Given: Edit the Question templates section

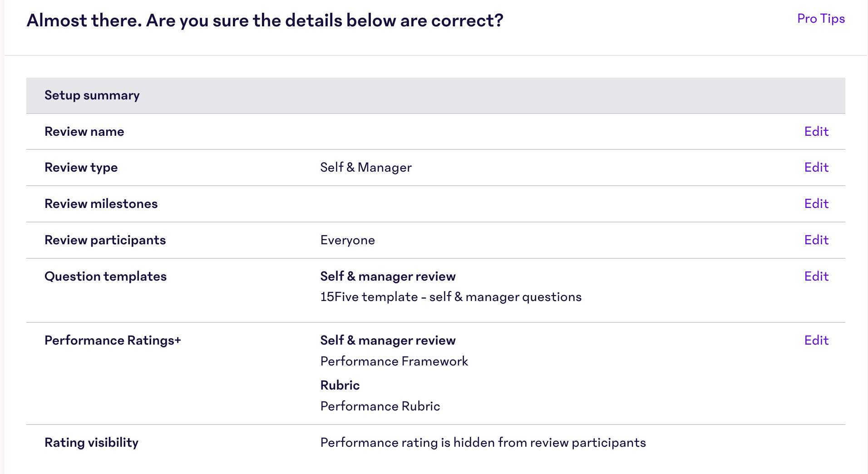Looking at the screenshot, I should click(x=816, y=276).
